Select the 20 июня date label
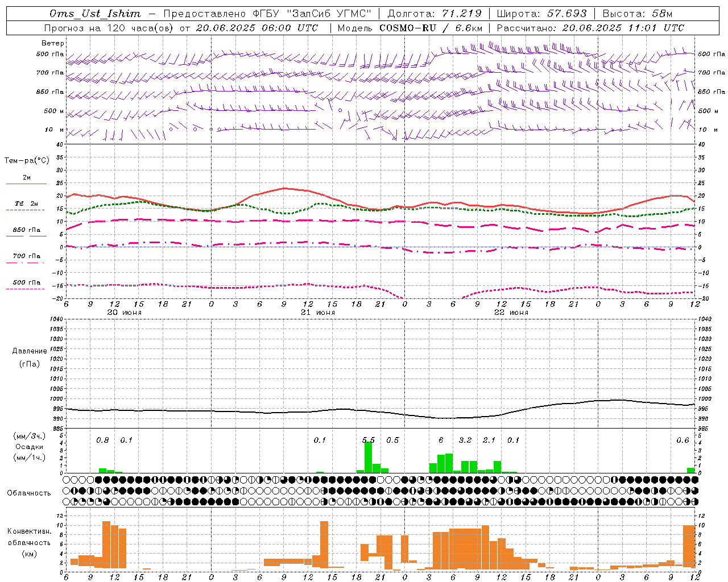 125,313
